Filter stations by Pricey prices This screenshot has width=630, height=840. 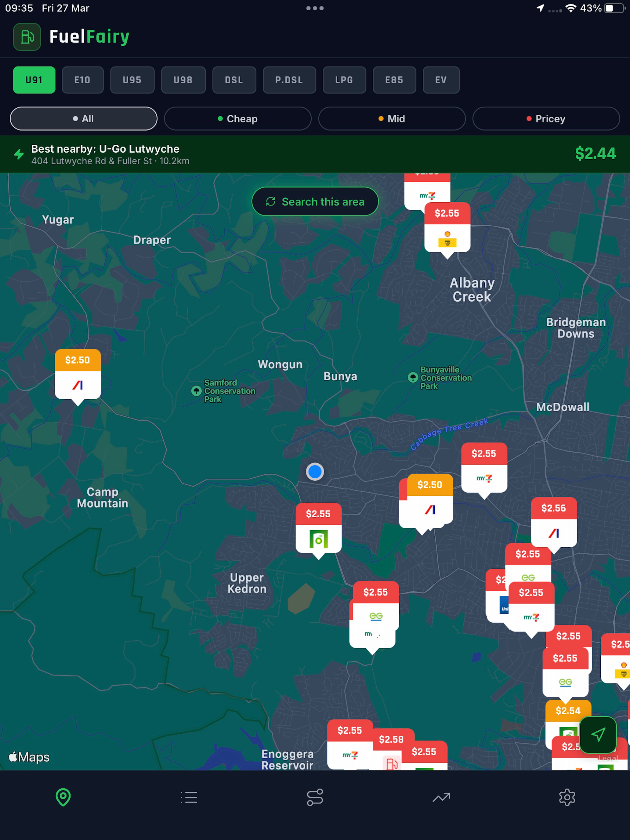point(546,119)
